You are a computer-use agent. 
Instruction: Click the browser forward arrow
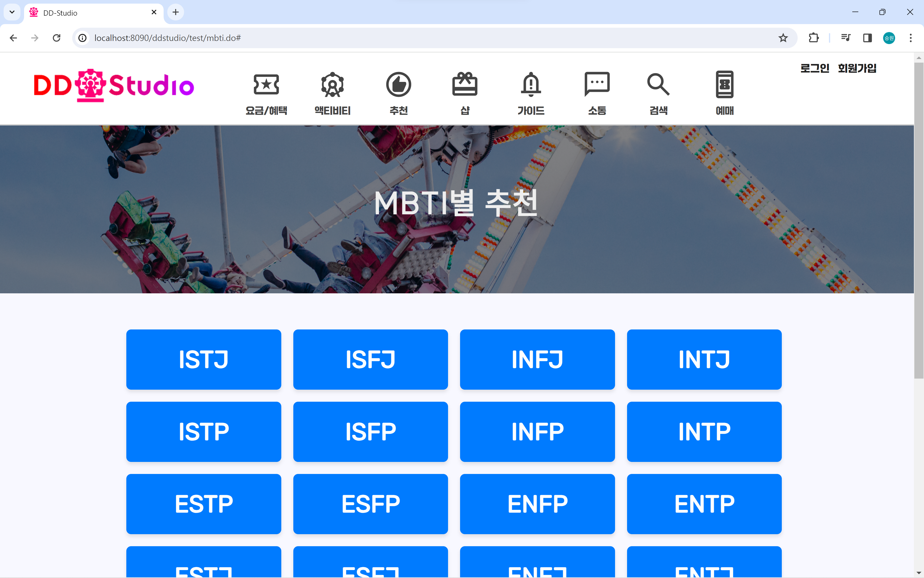35,38
